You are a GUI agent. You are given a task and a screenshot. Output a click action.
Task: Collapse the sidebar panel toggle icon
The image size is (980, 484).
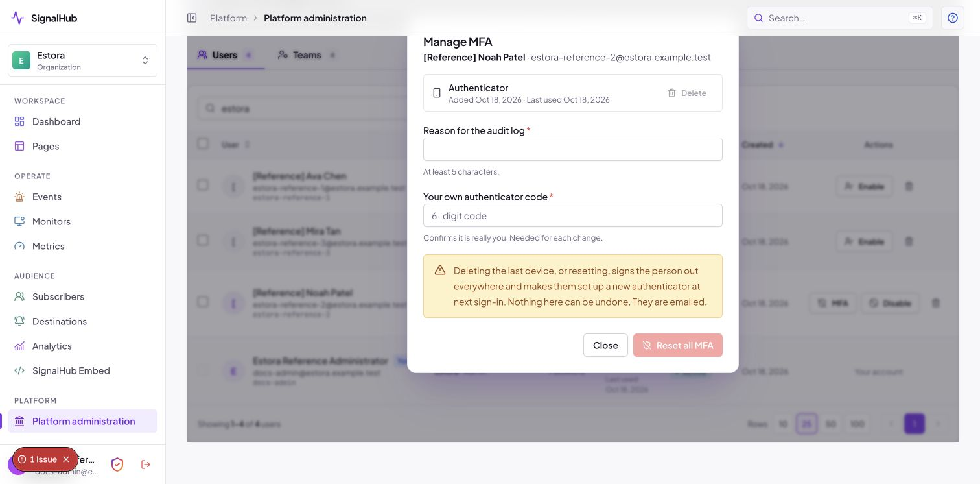(x=192, y=18)
